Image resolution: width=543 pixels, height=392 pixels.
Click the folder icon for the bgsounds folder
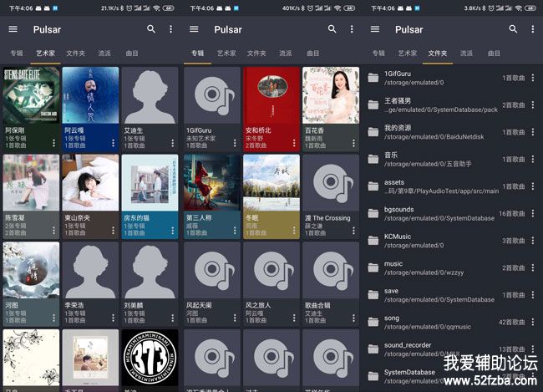pos(373,213)
